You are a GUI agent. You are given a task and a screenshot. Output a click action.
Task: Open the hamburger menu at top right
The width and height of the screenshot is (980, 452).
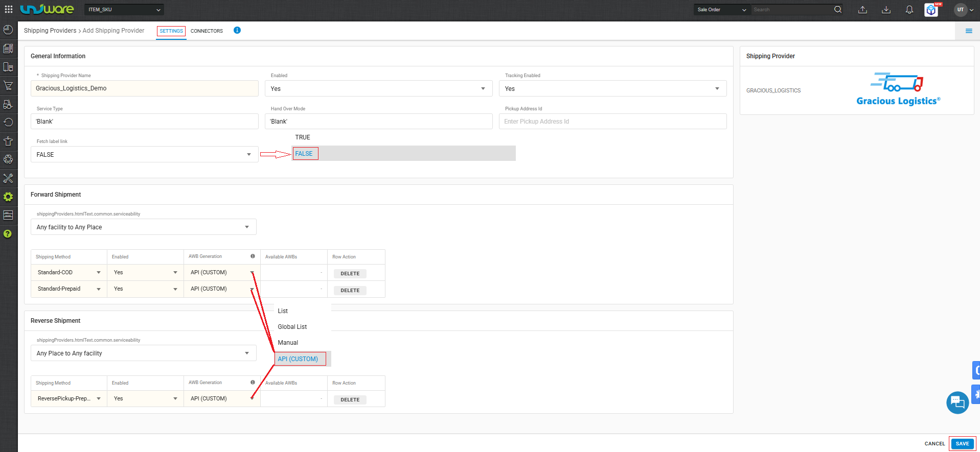point(968,31)
